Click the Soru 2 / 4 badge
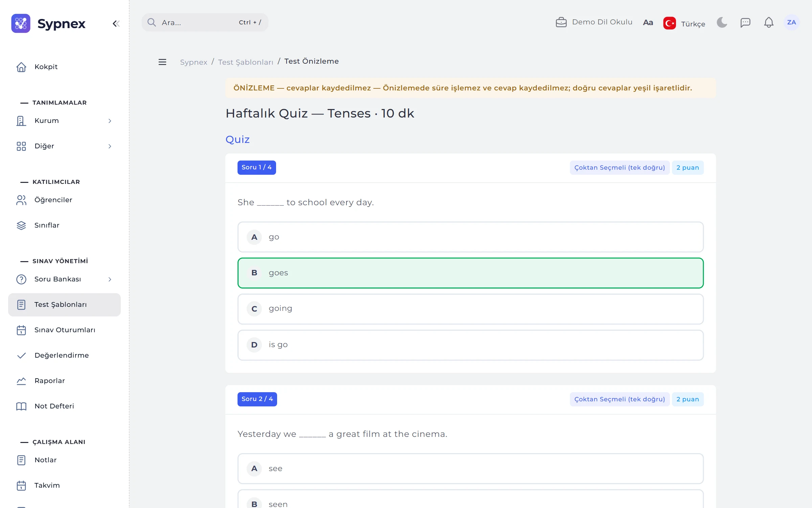812x508 pixels. coord(257,399)
